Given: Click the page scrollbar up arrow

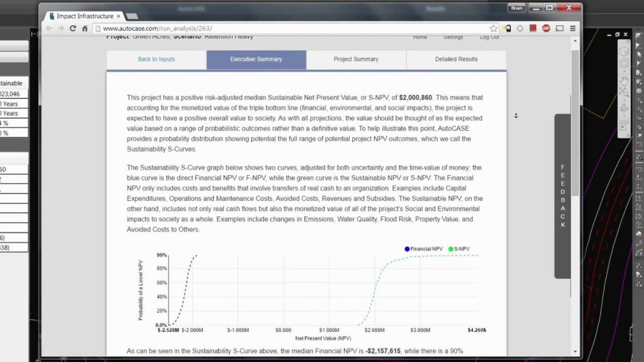Looking at the screenshot, I should point(575,41).
